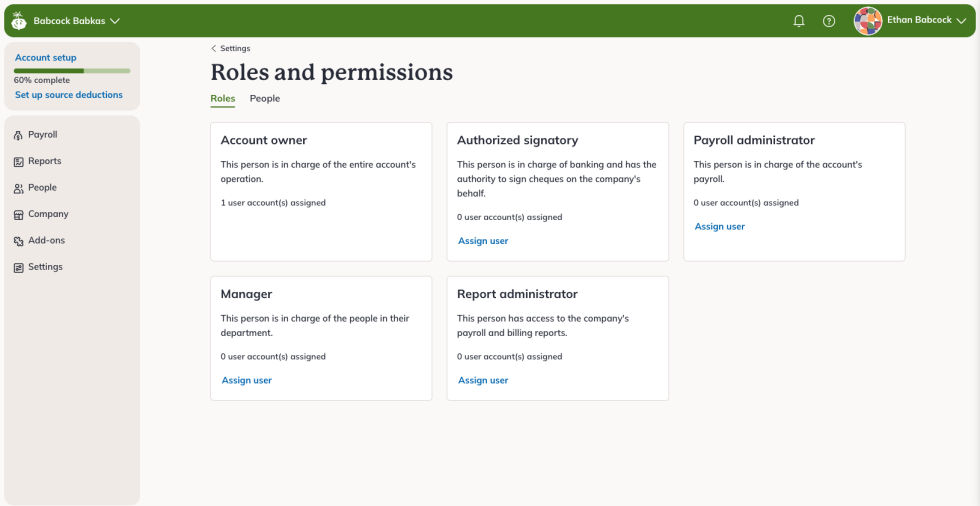Viewport: 980px width, 506px height.
Task: Click the Company sidebar icon
Action: click(19, 215)
